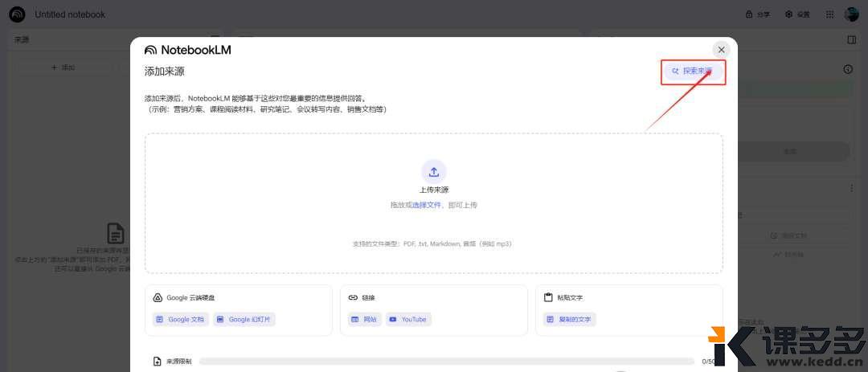Screen dimensions: 868x372
Task: Click the info icon in Studio panel
Action: point(848,69)
